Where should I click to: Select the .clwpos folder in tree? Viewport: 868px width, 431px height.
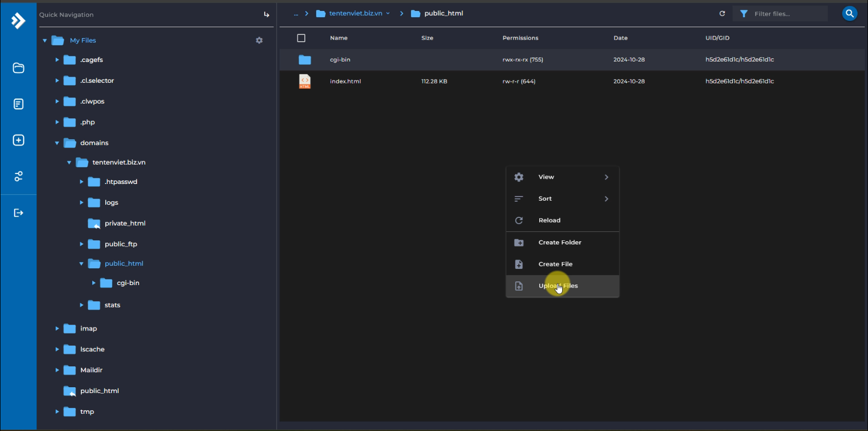point(92,102)
